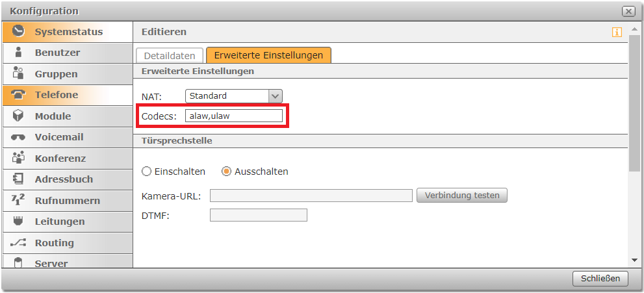The image size is (644, 293).
Task: Click the Schließen button
Action: pos(600,279)
